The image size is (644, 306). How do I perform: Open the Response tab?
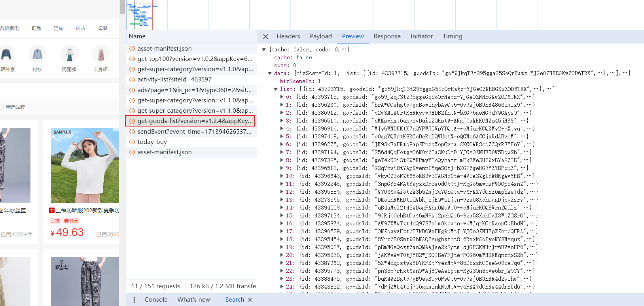tap(387, 36)
